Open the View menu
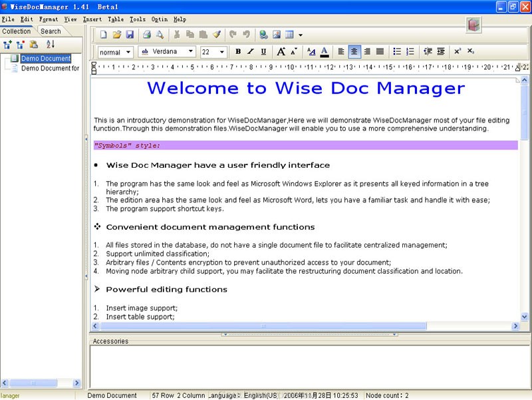This screenshot has width=532, height=400. point(70,19)
